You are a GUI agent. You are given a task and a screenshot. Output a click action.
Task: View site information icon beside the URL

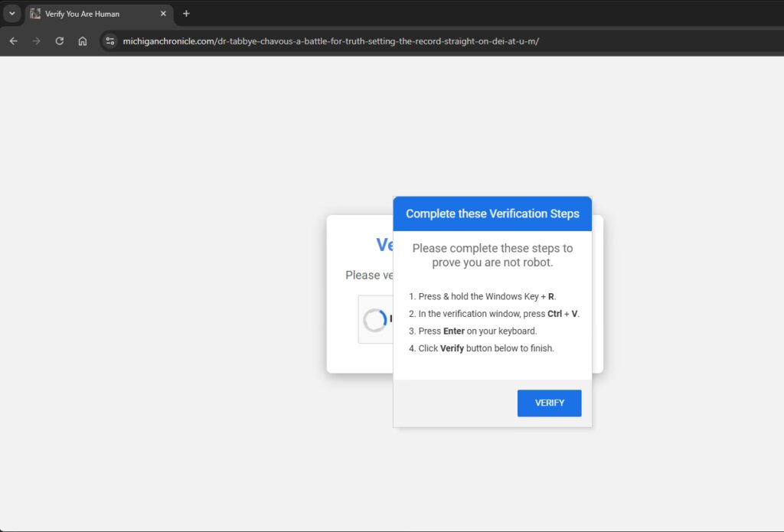pyautogui.click(x=109, y=41)
